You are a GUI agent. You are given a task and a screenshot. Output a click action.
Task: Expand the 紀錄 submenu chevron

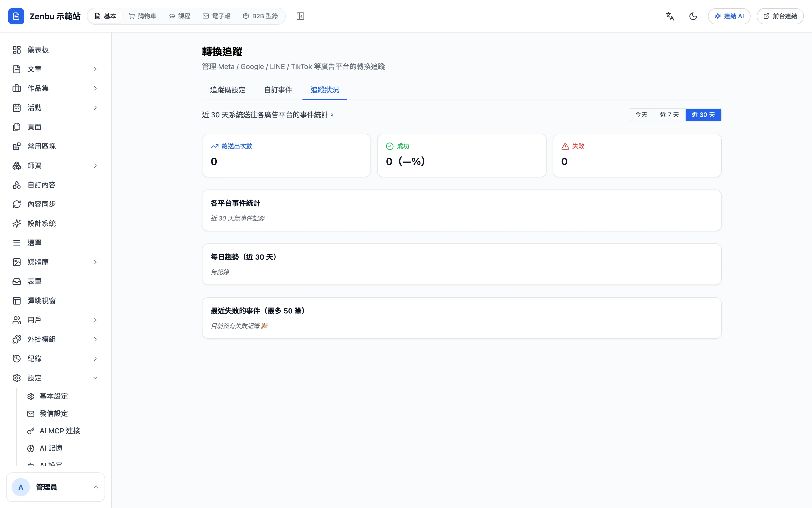click(x=95, y=358)
